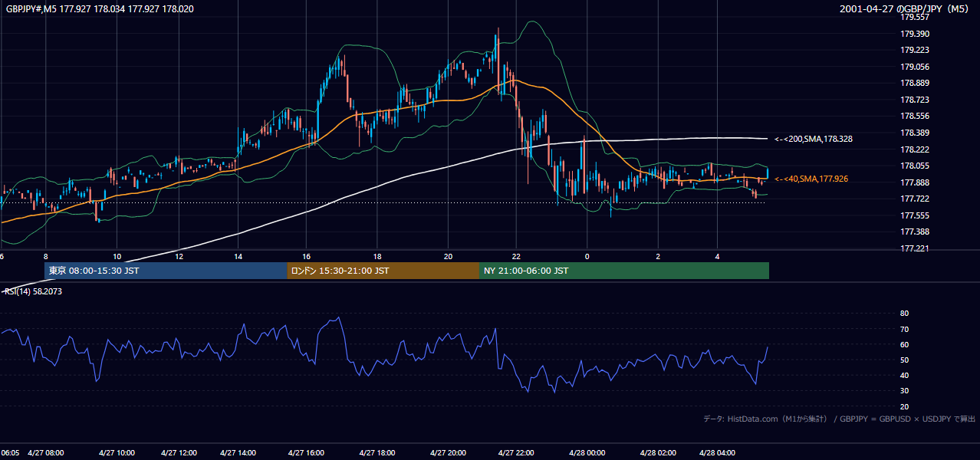Click the 177.221 price axis label

[x=915, y=248]
